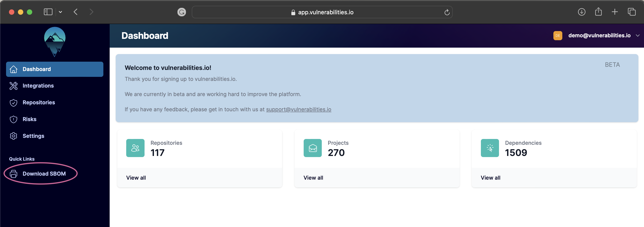Image resolution: width=644 pixels, height=227 pixels.
Task: Click the Quick Links heading
Action: pos(22,159)
